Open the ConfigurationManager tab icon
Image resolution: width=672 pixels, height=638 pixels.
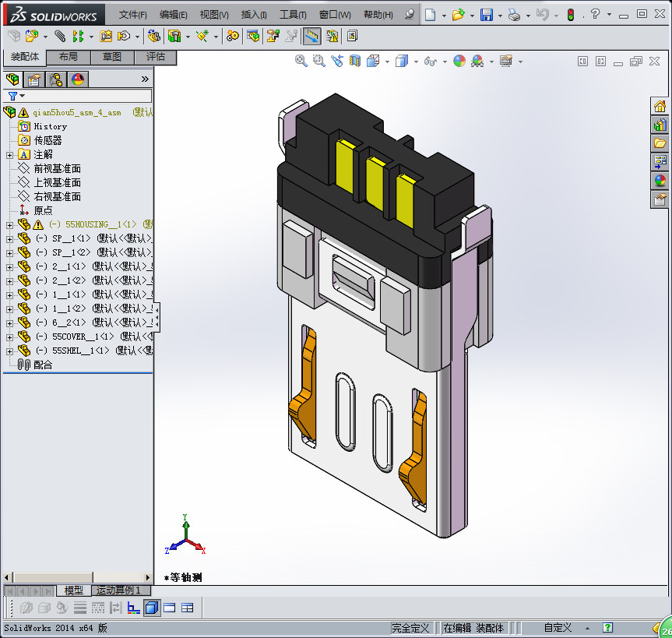point(56,79)
